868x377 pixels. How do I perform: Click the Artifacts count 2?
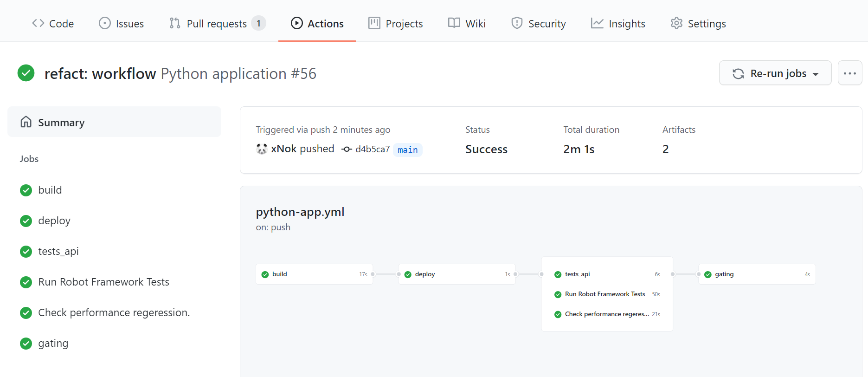[x=665, y=149]
